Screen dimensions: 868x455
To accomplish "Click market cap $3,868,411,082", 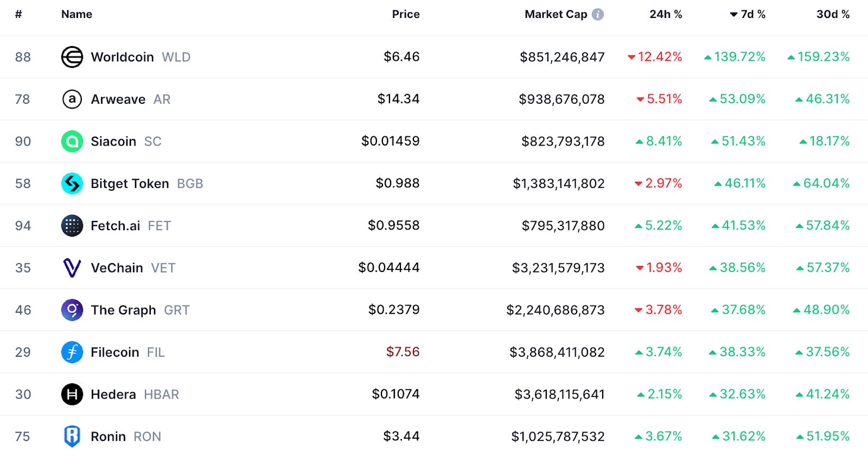I will [x=557, y=352].
